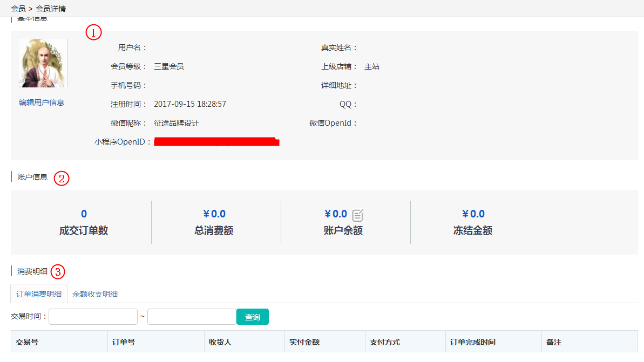This screenshot has width=644, height=362.
Task: Click the 交易号 column header
Action: [27, 342]
